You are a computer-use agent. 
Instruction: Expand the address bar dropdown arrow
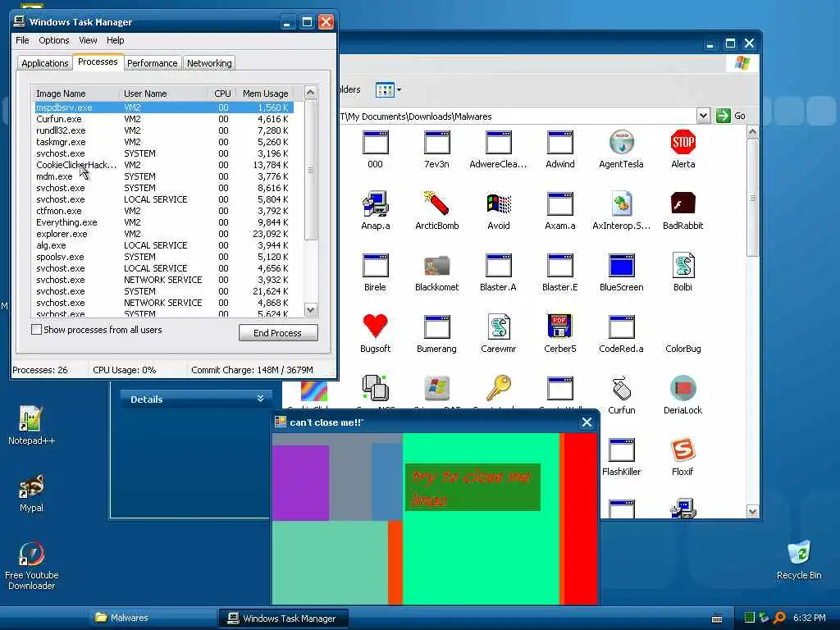click(703, 116)
